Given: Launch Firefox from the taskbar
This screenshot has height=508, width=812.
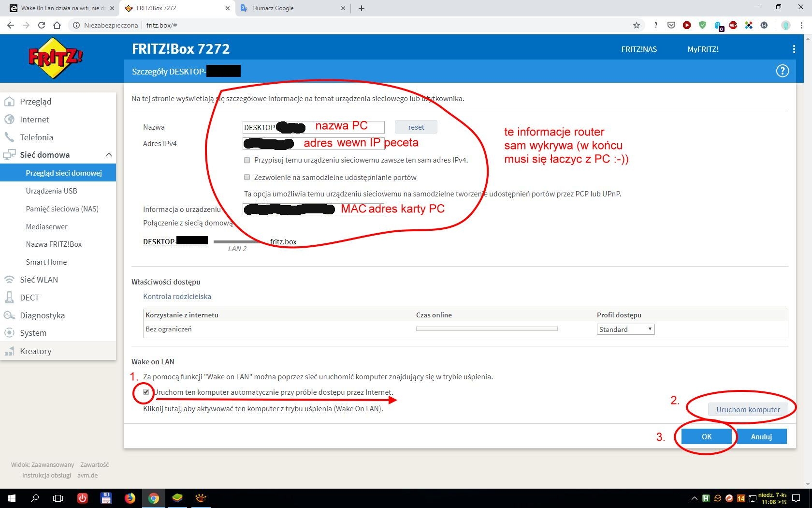Looking at the screenshot, I should point(130,498).
